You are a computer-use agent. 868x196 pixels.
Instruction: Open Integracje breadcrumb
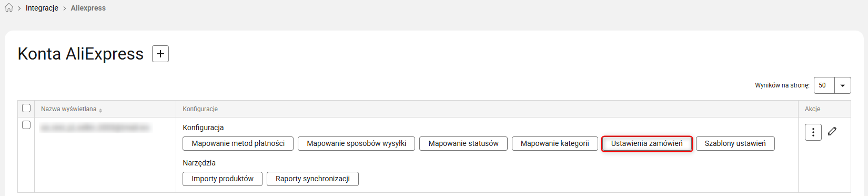(x=42, y=8)
